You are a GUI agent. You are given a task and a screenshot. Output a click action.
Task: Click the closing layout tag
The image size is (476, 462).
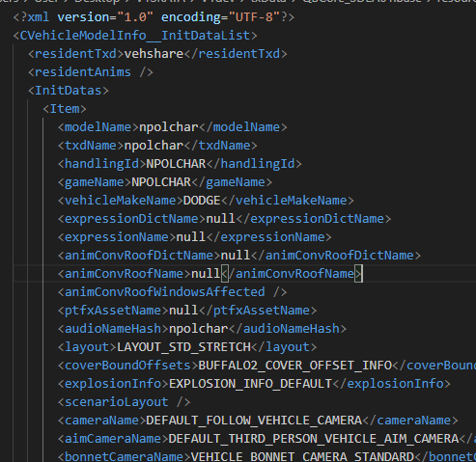[x=284, y=347]
